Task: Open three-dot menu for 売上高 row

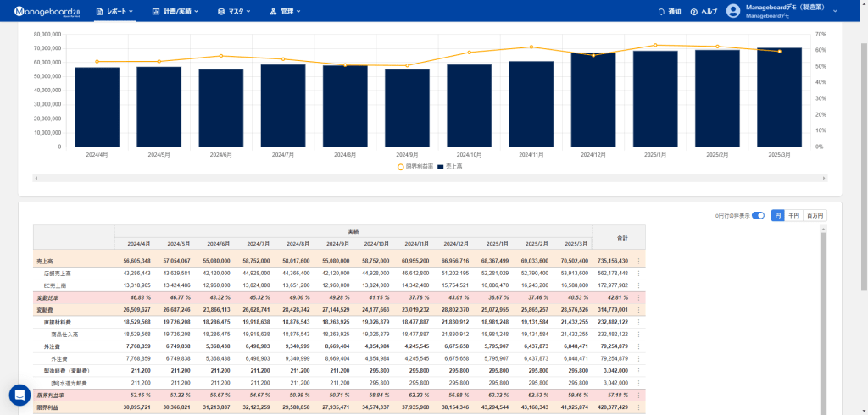Action: click(x=638, y=261)
